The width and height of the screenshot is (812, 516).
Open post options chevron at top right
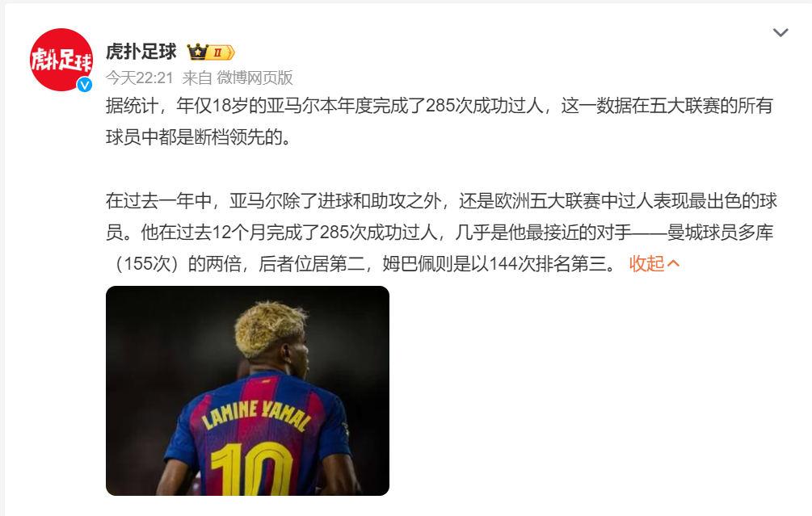click(780, 33)
